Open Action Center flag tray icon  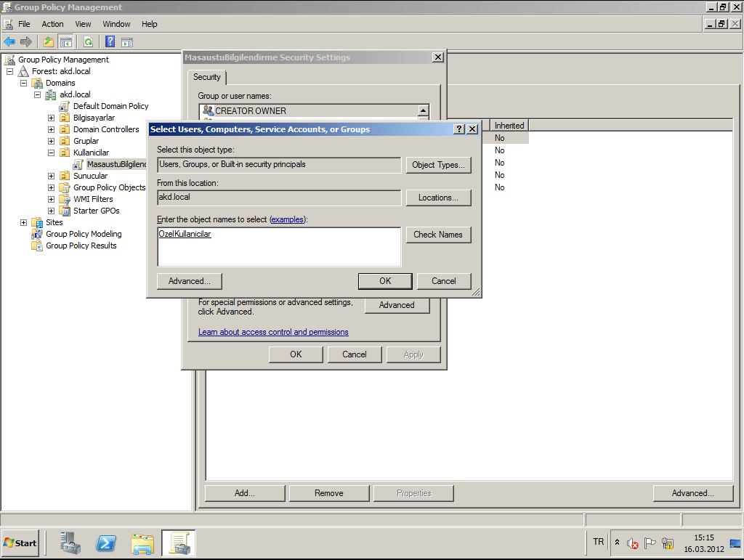(x=650, y=543)
